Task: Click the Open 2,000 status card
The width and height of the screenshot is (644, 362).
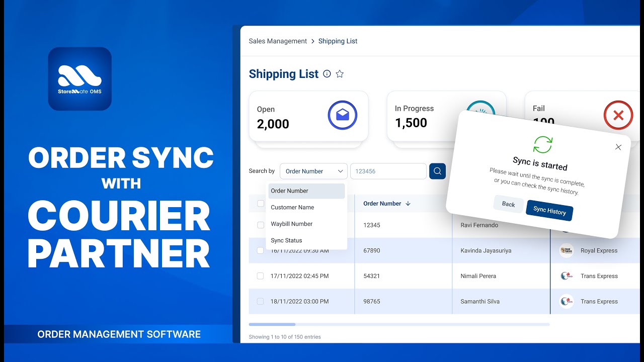Action: click(x=308, y=116)
